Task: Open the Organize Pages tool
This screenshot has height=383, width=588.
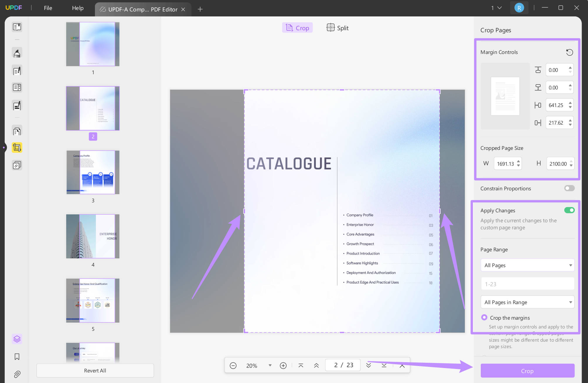Action: tap(17, 131)
